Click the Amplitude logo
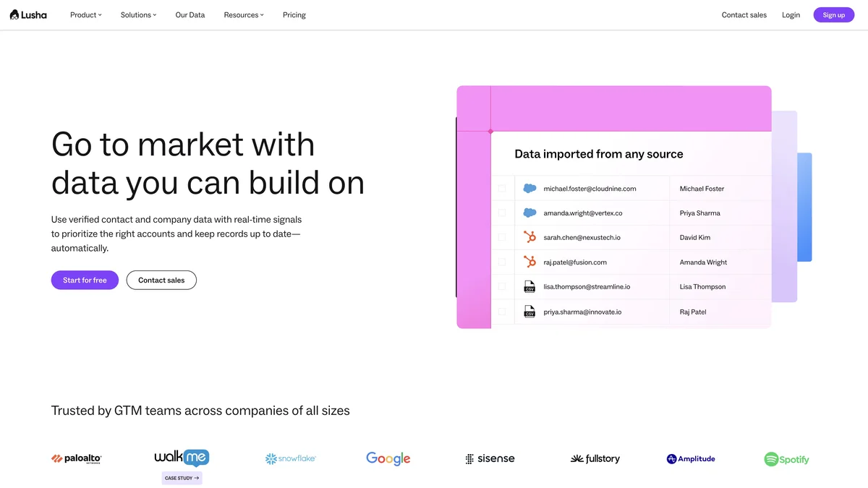The height and width of the screenshot is (488, 868). coord(691,458)
